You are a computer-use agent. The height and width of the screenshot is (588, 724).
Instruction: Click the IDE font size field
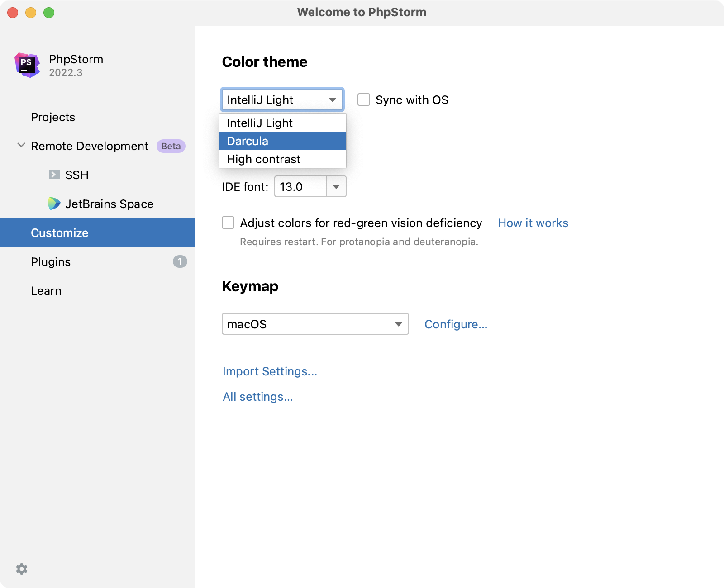pos(300,186)
